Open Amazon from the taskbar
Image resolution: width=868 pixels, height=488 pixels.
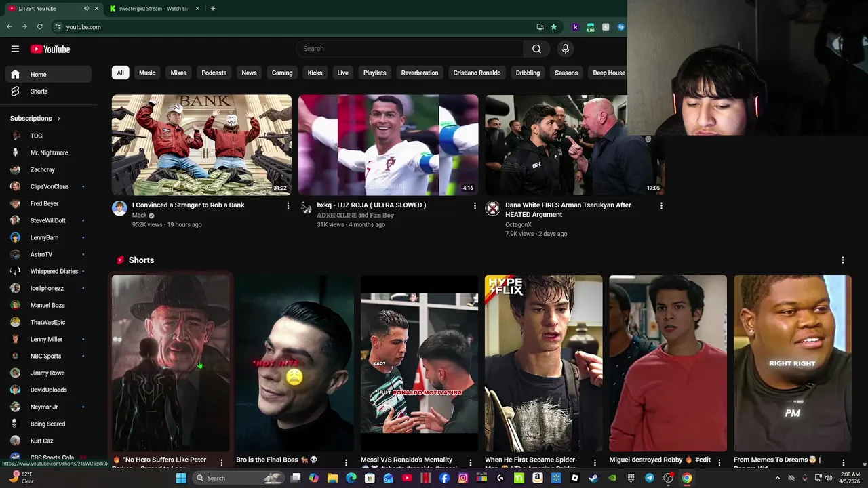coord(537,478)
